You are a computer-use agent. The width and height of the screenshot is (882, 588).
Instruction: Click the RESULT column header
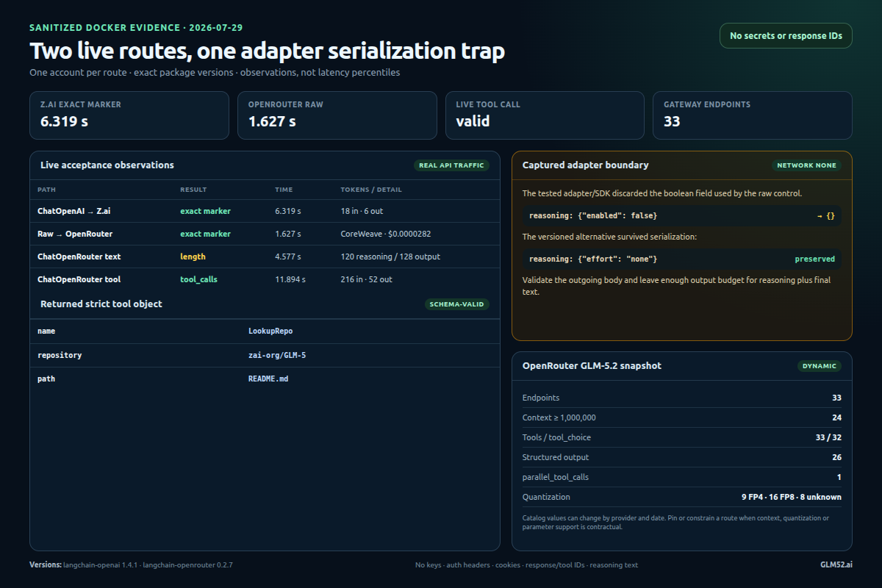point(193,190)
